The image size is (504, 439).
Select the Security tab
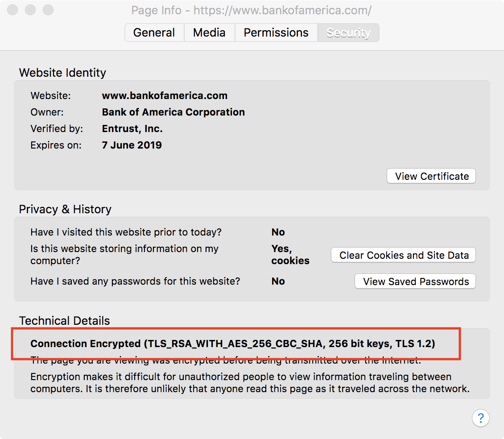coord(348,33)
